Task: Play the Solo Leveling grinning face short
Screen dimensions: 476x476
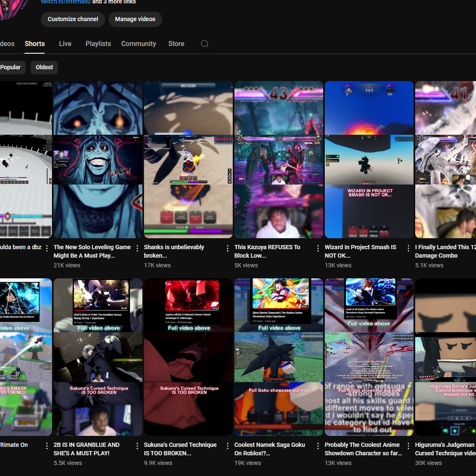Action: pyautogui.click(x=98, y=160)
